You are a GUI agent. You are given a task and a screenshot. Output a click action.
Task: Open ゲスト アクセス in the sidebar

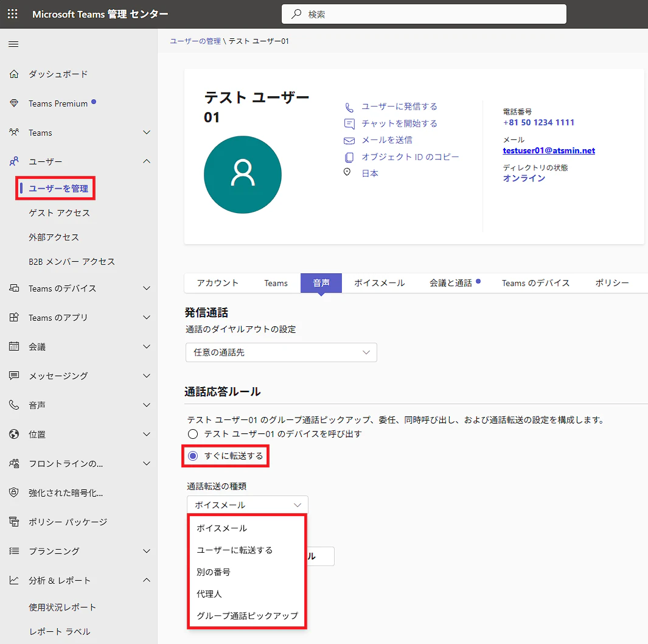click(x=59, y=213)
